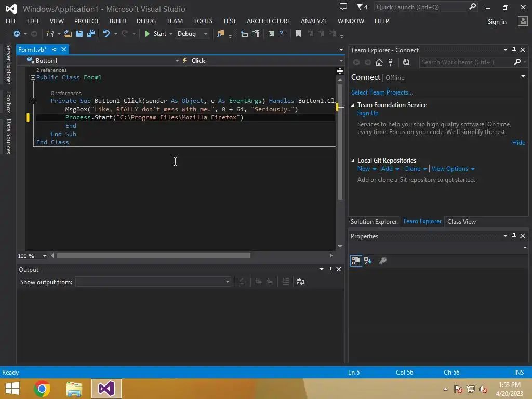This screenshot has height=399, width=532.
Task: Click the New Project toolbar icon
Action: coord(50,34)
